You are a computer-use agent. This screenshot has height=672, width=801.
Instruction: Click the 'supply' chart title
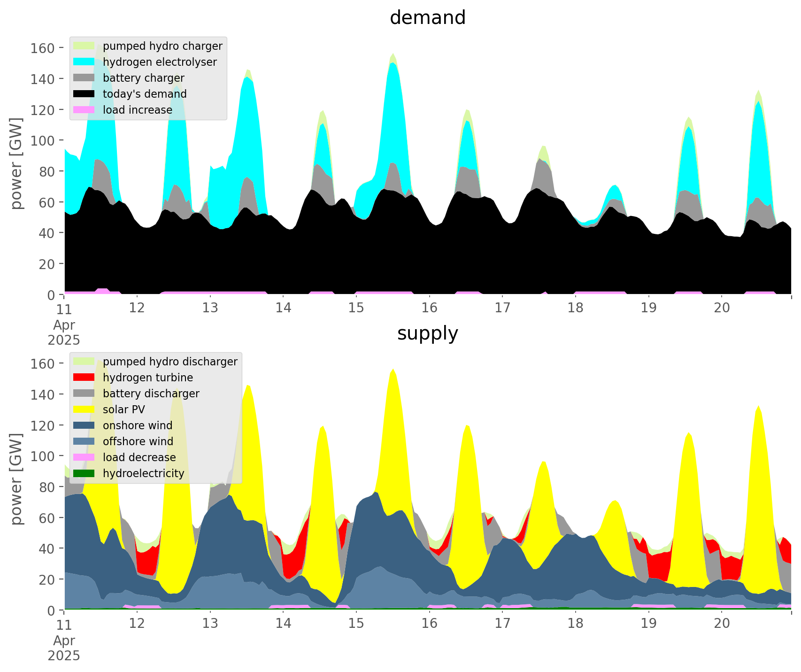(x=428, y=333)
